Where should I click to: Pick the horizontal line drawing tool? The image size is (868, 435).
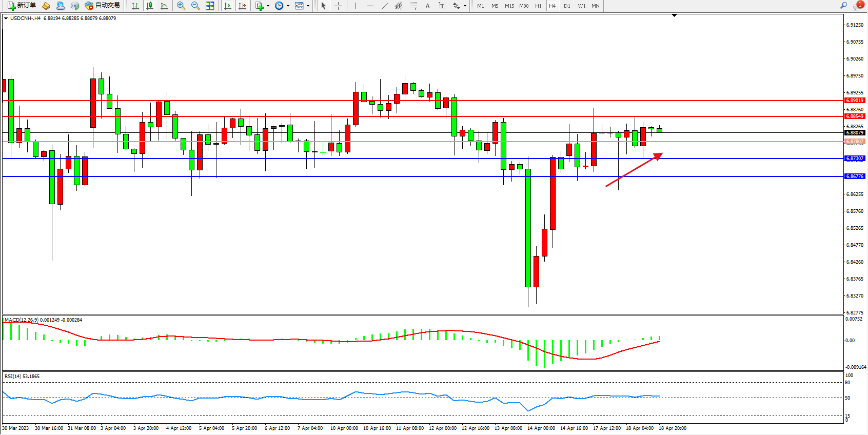(x=370, y=6)
